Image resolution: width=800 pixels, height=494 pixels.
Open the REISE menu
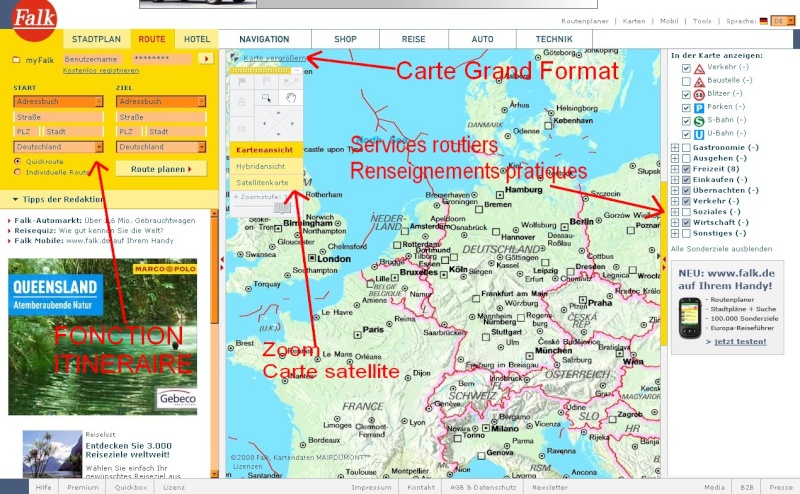tap(414, 39)
